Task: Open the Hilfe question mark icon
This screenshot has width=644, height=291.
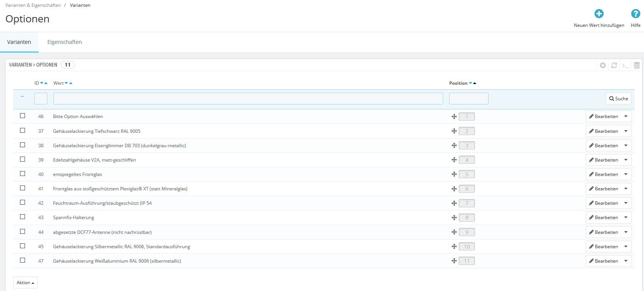Action: click(636, 14)
